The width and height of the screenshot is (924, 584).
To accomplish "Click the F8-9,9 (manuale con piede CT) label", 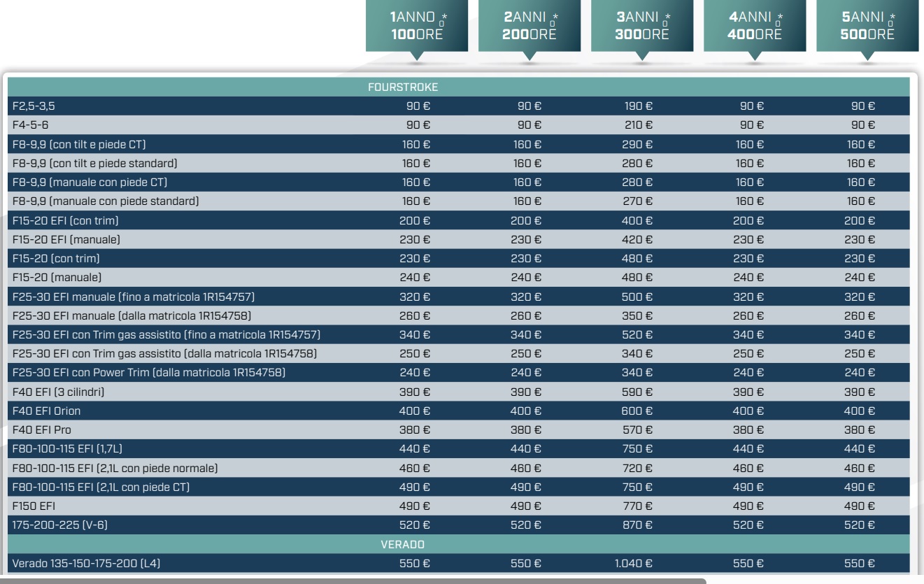I will tap(90, 183).
